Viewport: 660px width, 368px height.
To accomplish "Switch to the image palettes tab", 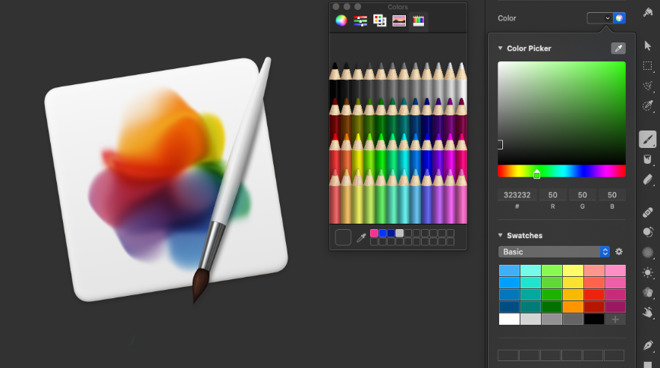I will (x=399, y=20).
